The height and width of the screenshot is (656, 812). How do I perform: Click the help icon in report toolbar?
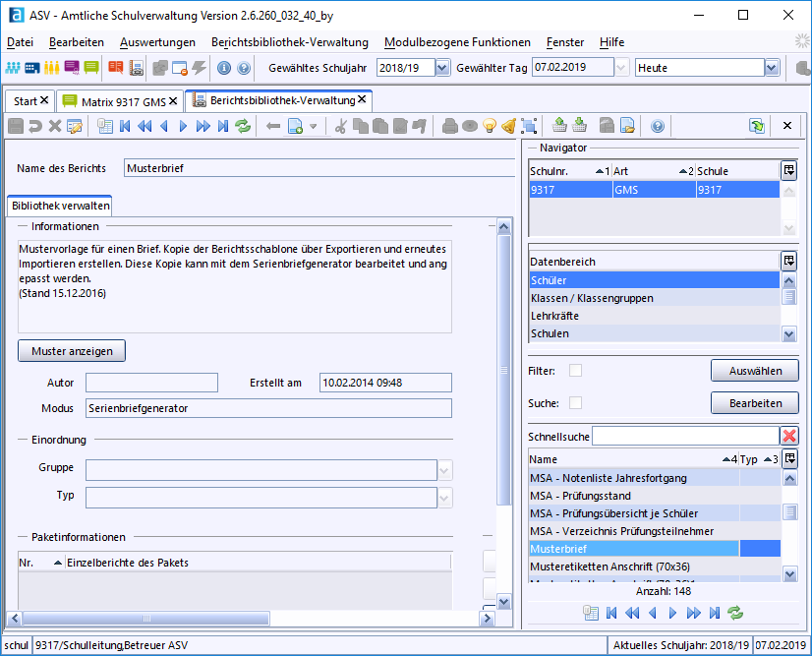[658, 126]
